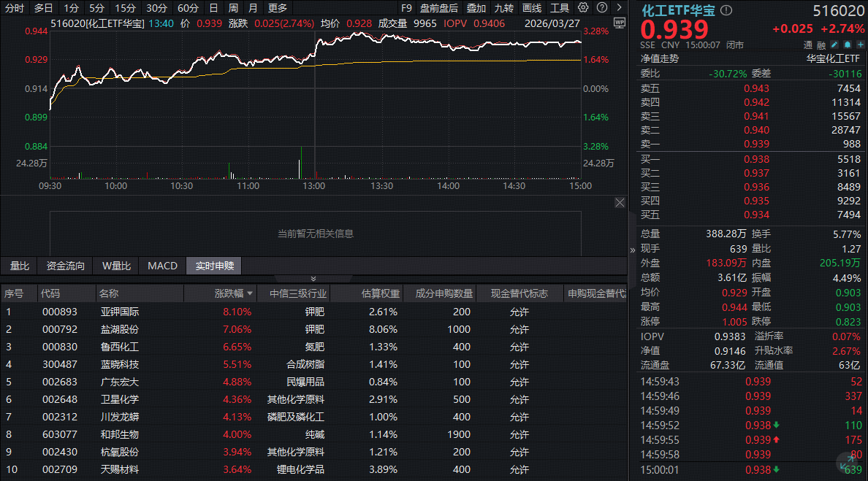The height and width of the screenshot is (481, 868).
Task: Add stock to watchlist with plus icon
Action: point(860,45)
